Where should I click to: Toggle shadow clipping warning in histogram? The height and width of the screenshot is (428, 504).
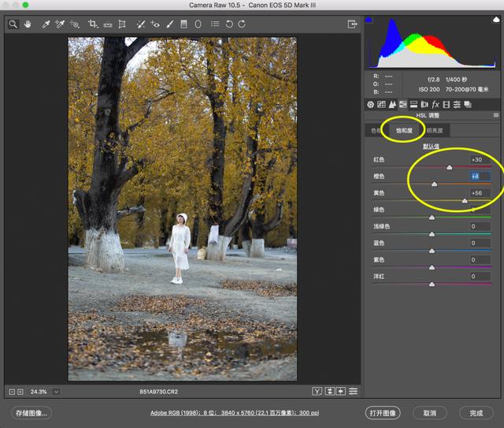[369, 20]
